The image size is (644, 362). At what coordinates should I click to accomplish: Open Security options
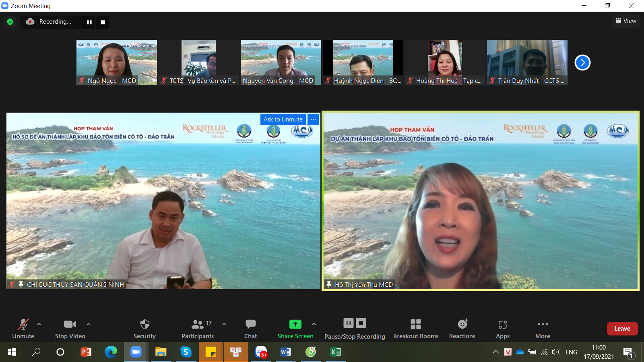tap(144, 328)
